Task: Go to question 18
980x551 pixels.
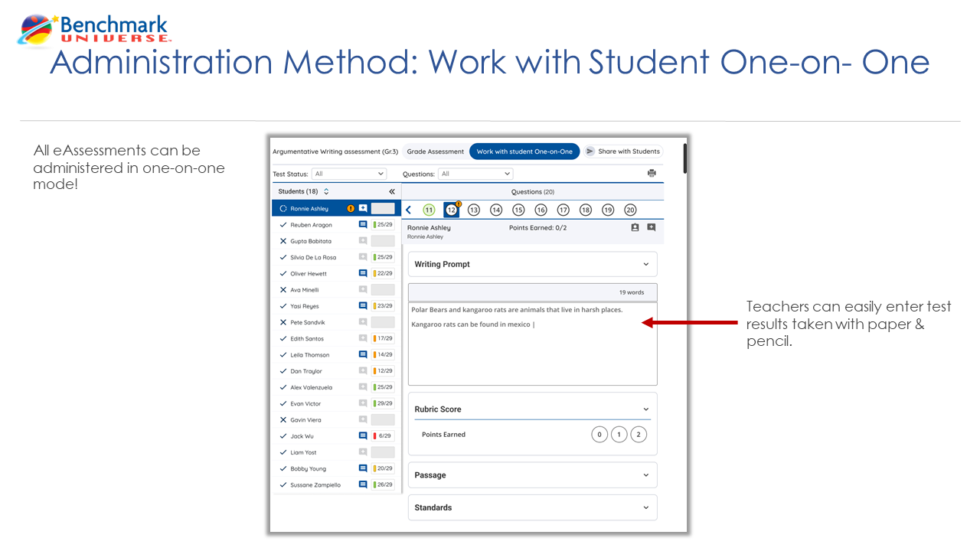Action: click(586, 210)
